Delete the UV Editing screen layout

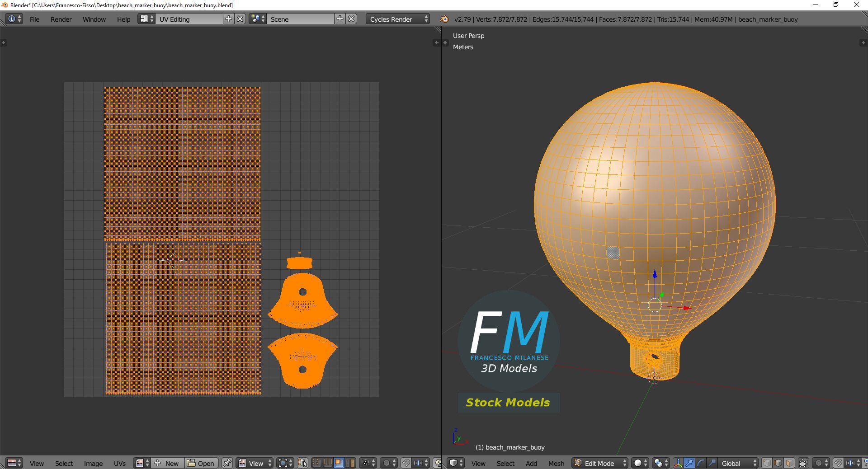tap(241, 19)
